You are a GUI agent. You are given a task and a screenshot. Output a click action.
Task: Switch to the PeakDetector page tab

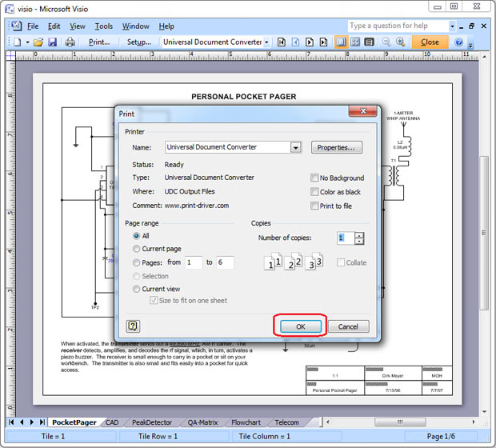point(151,422)
